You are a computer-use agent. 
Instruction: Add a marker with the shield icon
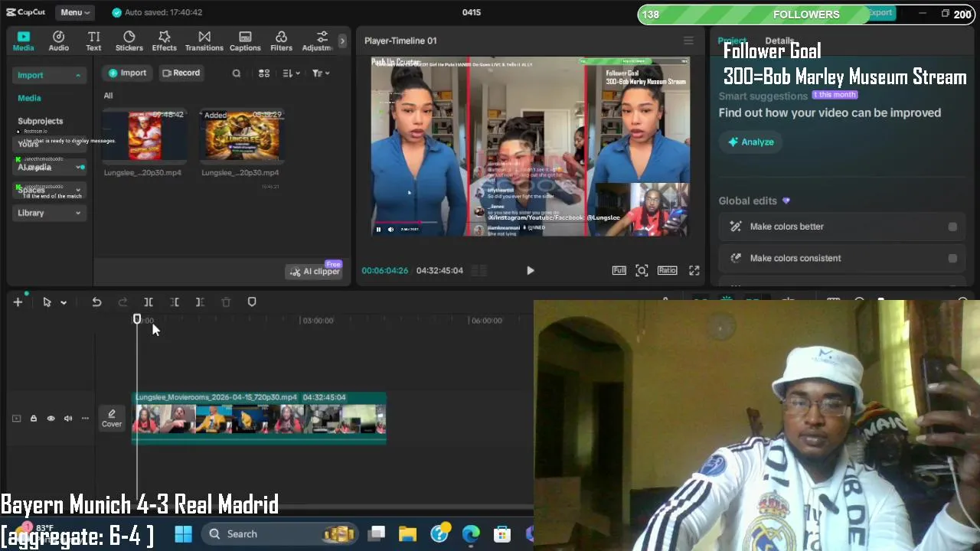[252, 302]
